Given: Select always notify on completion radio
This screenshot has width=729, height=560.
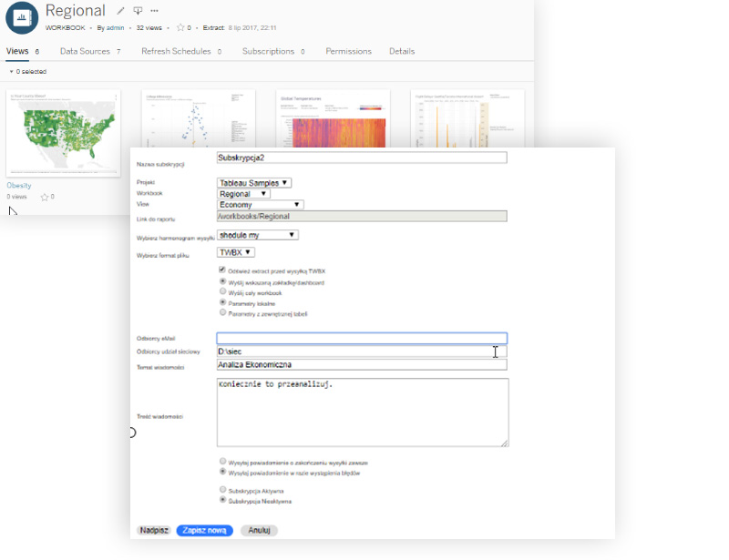Looking at the screenshot, I should tap(222, 461).
